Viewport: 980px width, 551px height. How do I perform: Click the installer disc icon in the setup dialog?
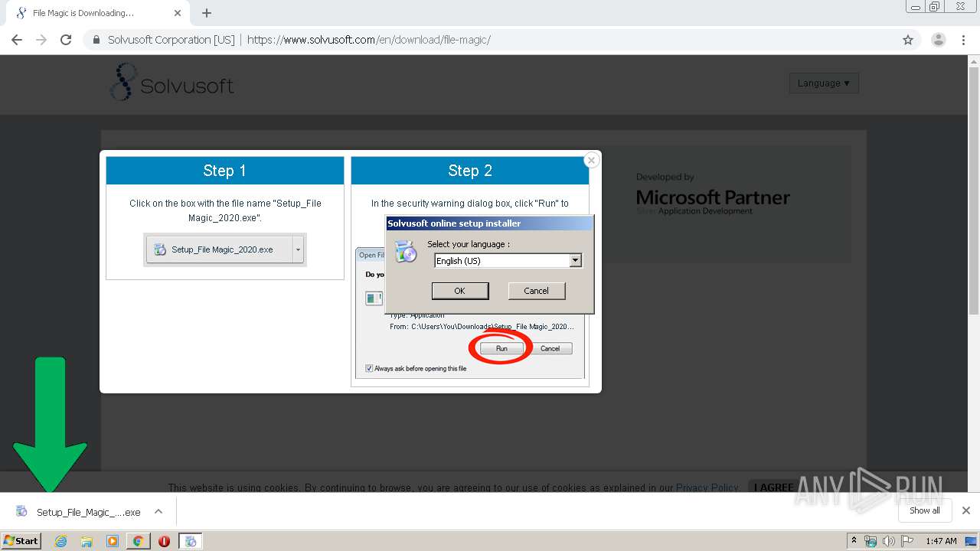(405, 252)
